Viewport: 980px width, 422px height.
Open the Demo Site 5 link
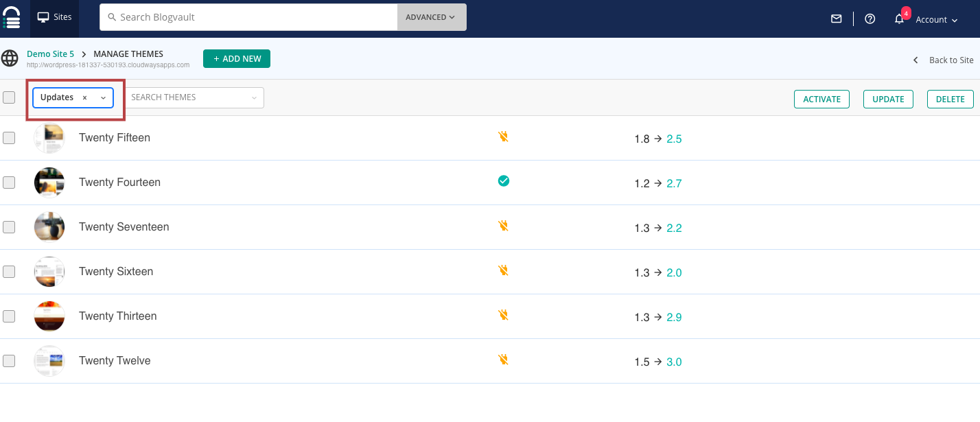tap(50, 54)
